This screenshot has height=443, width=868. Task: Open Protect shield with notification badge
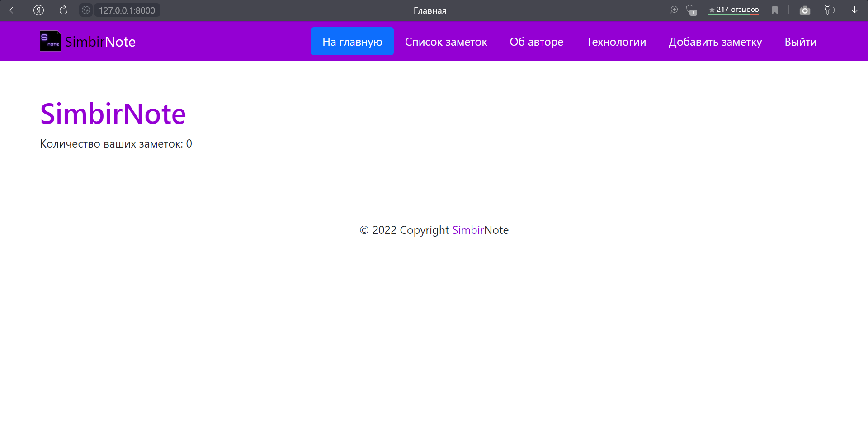pos(691,10)
